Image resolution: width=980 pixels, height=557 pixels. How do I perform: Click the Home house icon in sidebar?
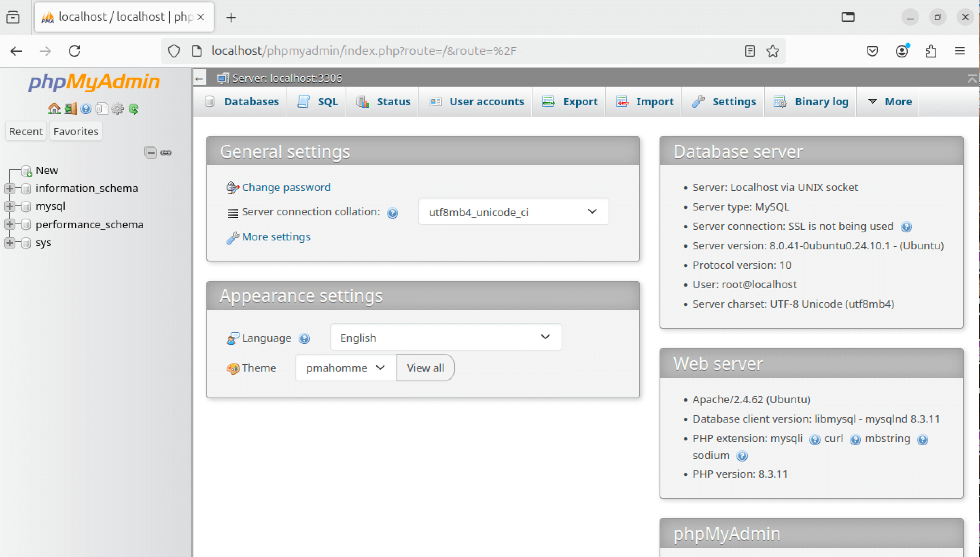click(53, 108)
